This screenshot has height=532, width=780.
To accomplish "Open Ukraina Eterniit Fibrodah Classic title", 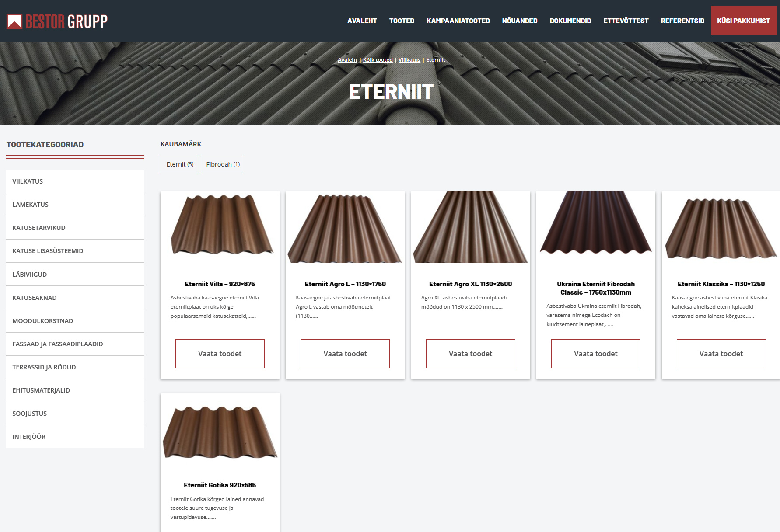I will pos(596,288).
